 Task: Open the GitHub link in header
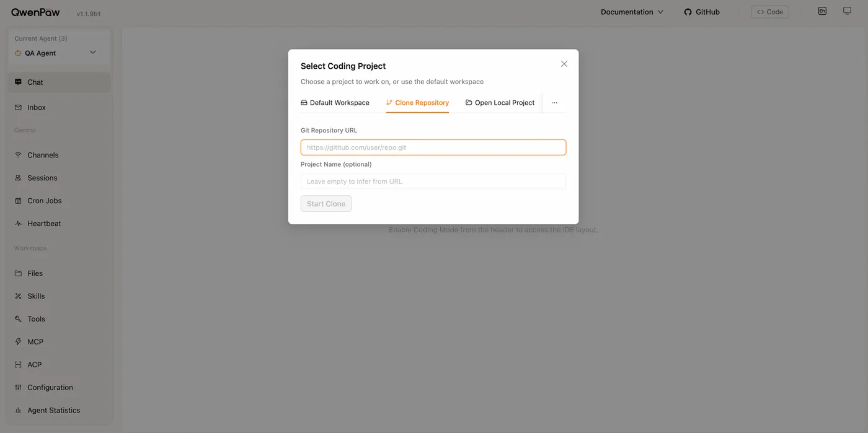click(x=702, y=12)
